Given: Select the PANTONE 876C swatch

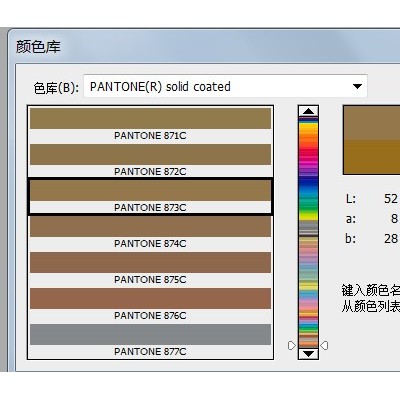Looking at the screenshot, I should [150, 298].
